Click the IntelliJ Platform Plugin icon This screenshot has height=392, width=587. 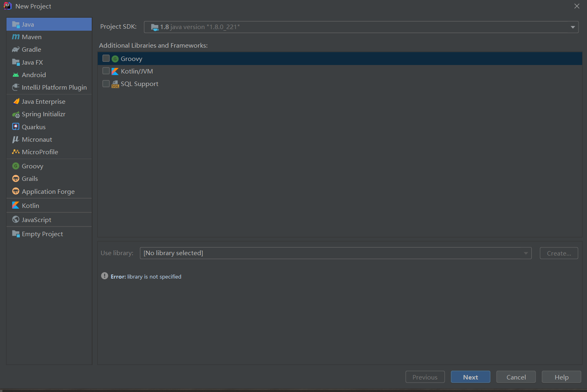[x=16, y=87]
